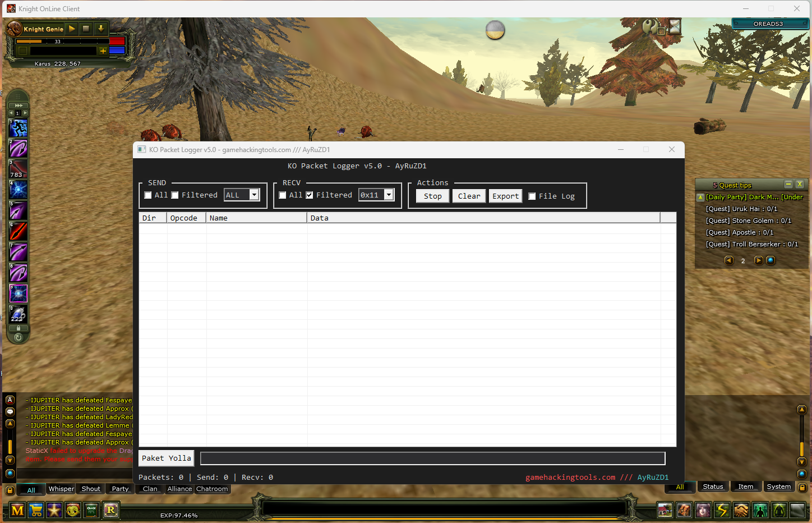Image resolution: width=812 pixels, height=523 pixels.
Task: Click Stop in packet logger Actions
Action: [x=432, y=196]
